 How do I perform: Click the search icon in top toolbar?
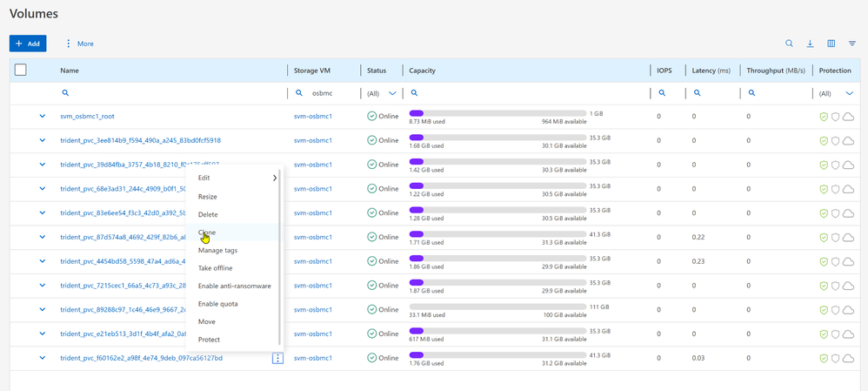[789, 44]
